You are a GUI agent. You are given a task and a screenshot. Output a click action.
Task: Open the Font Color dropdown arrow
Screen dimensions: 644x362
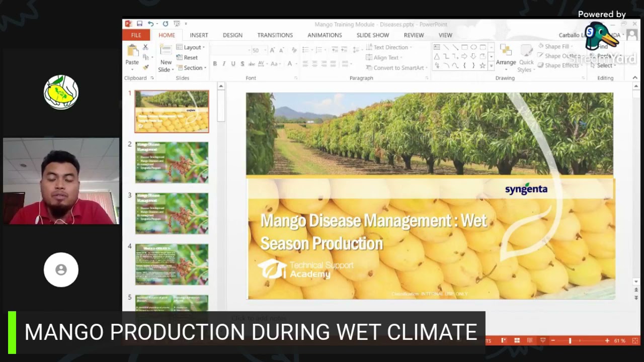pos(297,64)
